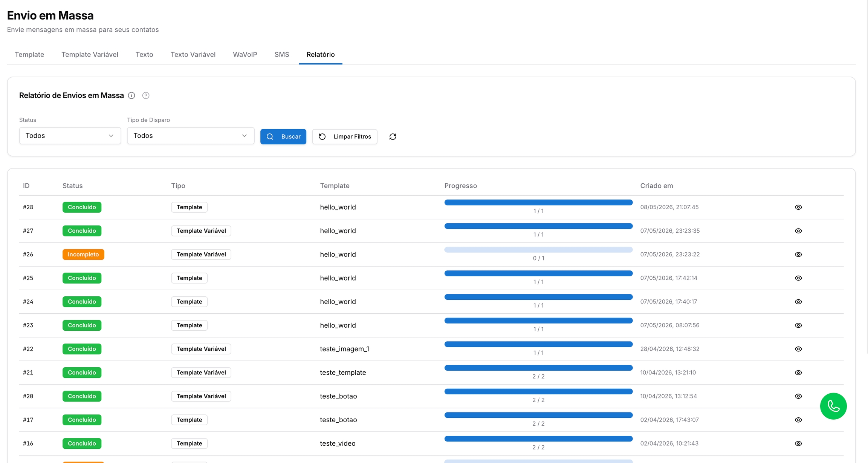Click the ID column header
868x463 pixels.
(x=26, y=186)
